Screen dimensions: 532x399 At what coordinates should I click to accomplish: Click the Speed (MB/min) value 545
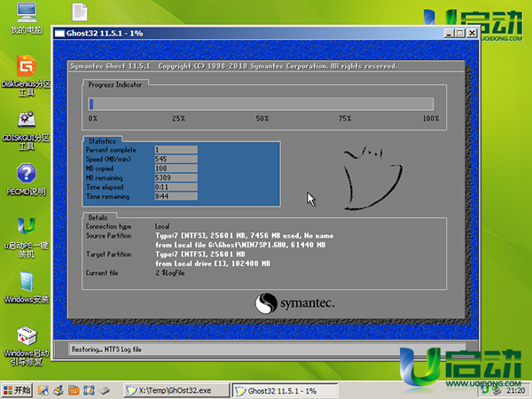(x=176, y=159)
